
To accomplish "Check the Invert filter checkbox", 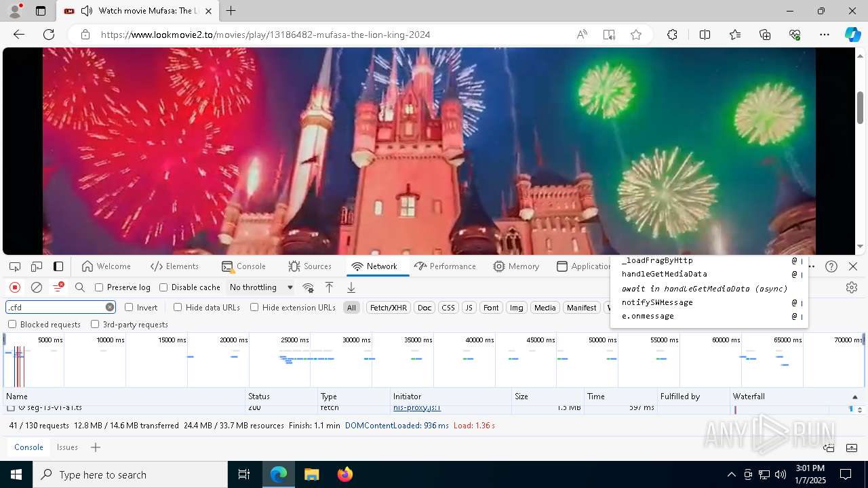I will point(129,307).
